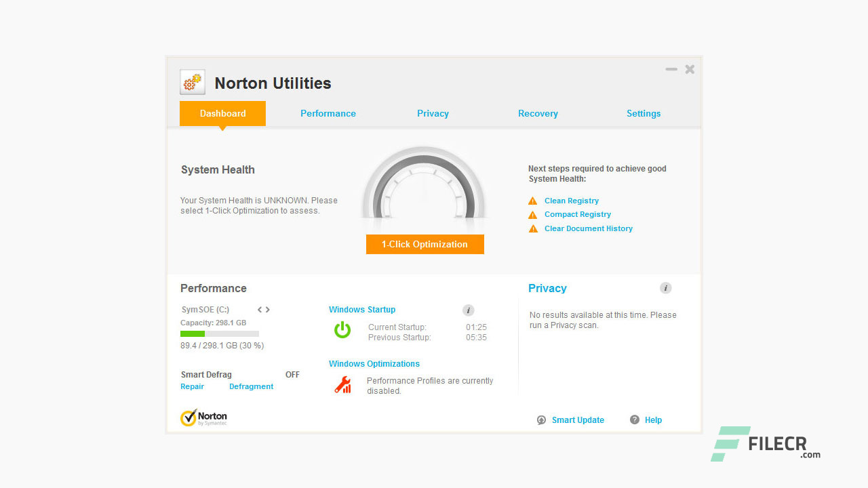Image resolution: width=868 pixels, height=488 pixels.
Task: Click the Help link text
Action: click(x=653, y=420)
